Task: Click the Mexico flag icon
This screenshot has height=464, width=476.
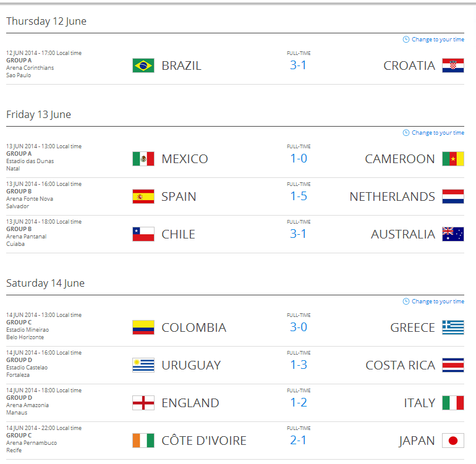Action: pyautogui.click(x=143, y=159)
